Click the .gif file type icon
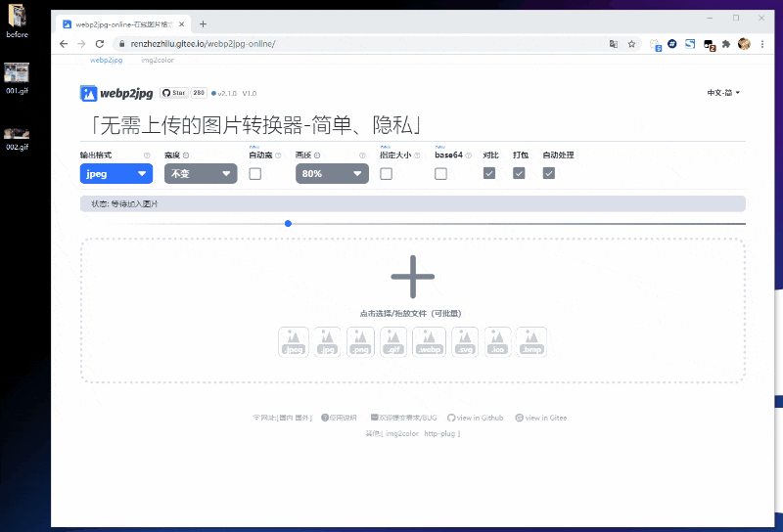 tap(393, 342)
